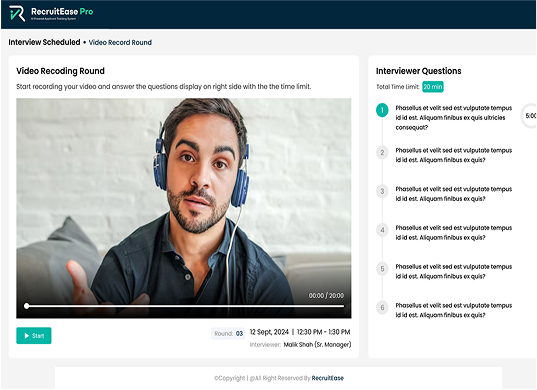Select question step number 1 circle

pyautogui.click(x=382, y=110)
